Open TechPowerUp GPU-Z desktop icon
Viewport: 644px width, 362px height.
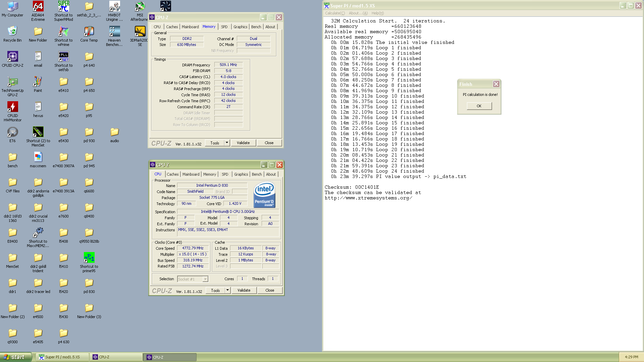(12, 86)
